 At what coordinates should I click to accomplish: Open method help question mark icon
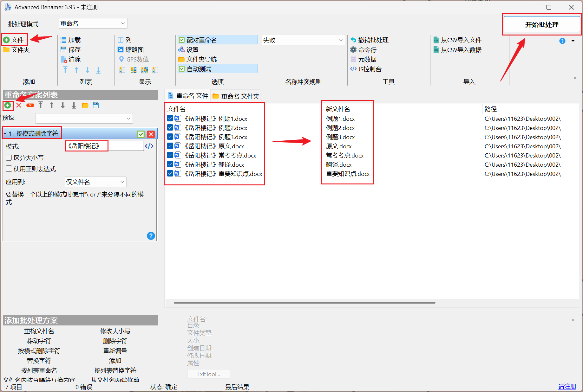click(151, 236)
